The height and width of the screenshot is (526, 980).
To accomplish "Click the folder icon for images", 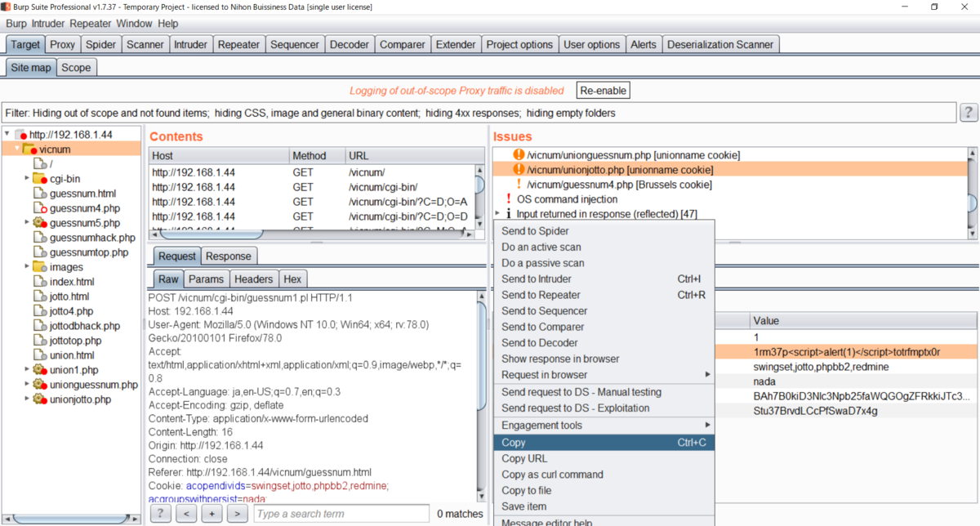I will pyautogui.click(x=40, y=267).
